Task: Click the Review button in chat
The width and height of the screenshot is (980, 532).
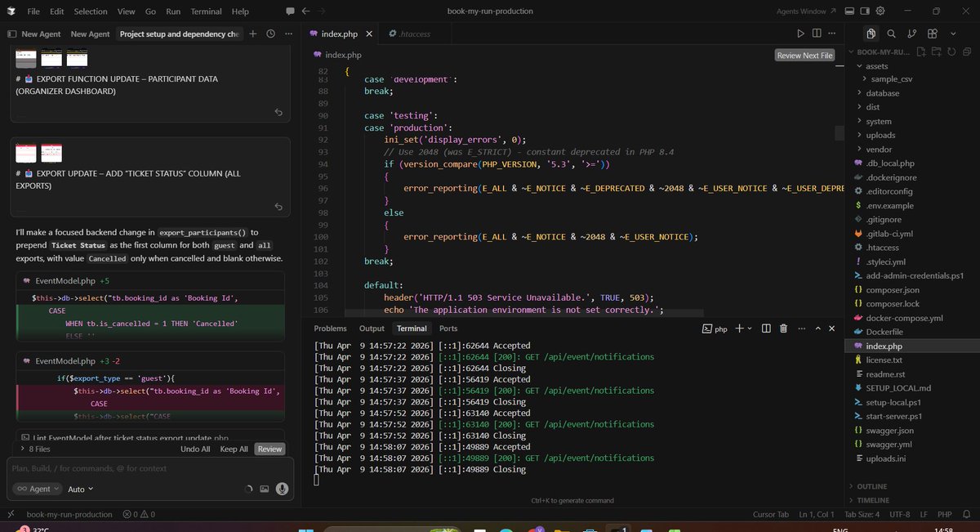Action: click(269, 449)
